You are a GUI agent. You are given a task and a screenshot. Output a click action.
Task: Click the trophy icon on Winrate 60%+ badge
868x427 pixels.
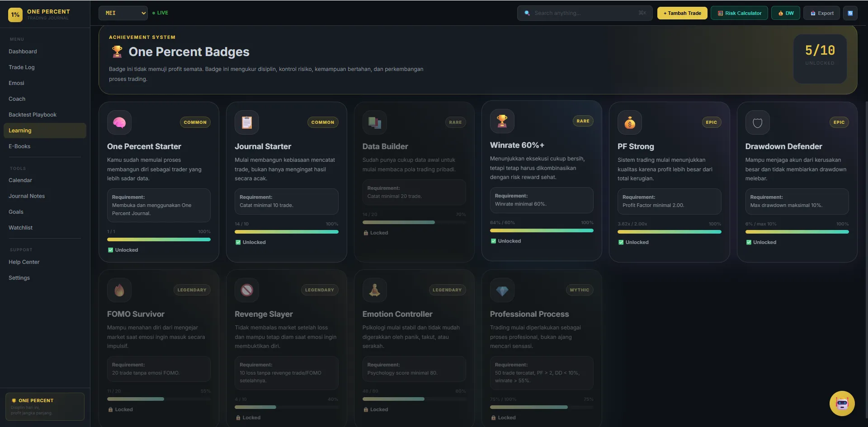point(502,121)
